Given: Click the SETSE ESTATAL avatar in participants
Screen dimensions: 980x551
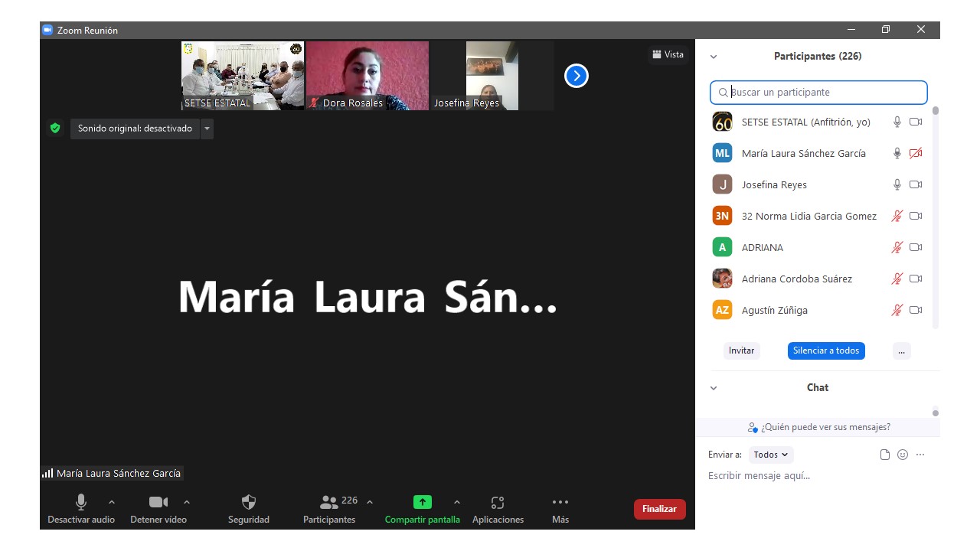Looking at the screenshot, I should click(x=722, y=122).
